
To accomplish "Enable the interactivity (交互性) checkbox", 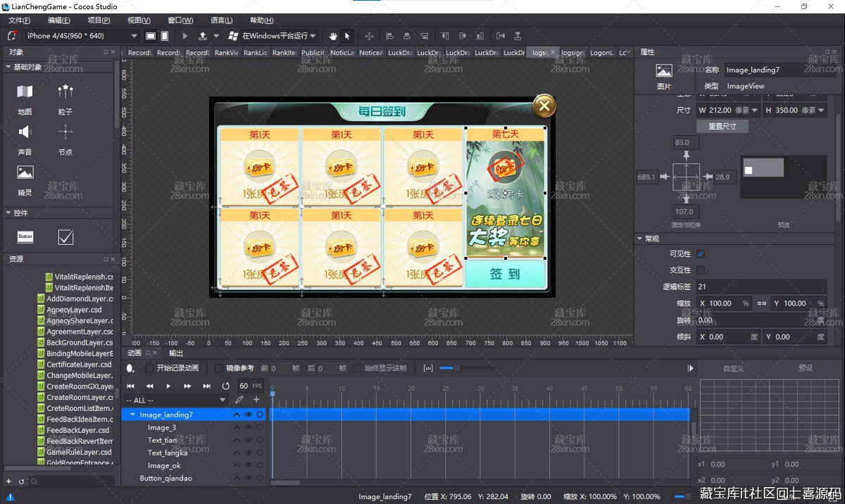I will tap(701, 270).
